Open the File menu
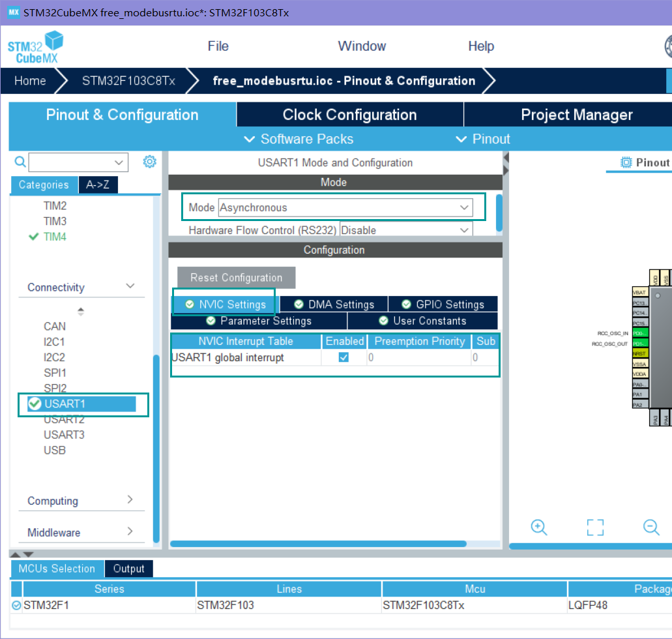 [x=218, y=46]
